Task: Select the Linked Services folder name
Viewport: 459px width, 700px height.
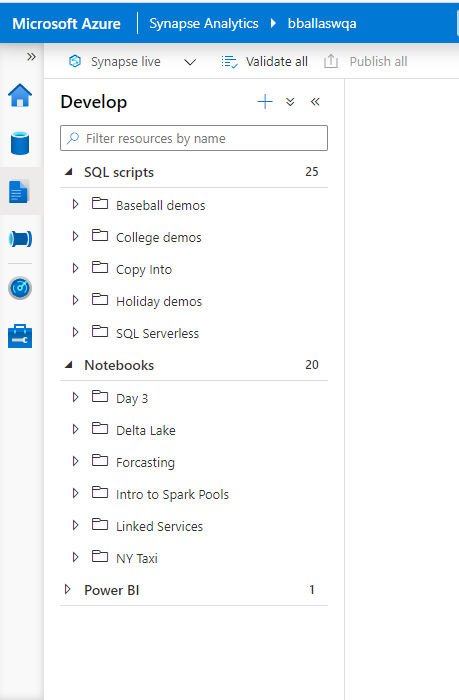Action: 159,526
